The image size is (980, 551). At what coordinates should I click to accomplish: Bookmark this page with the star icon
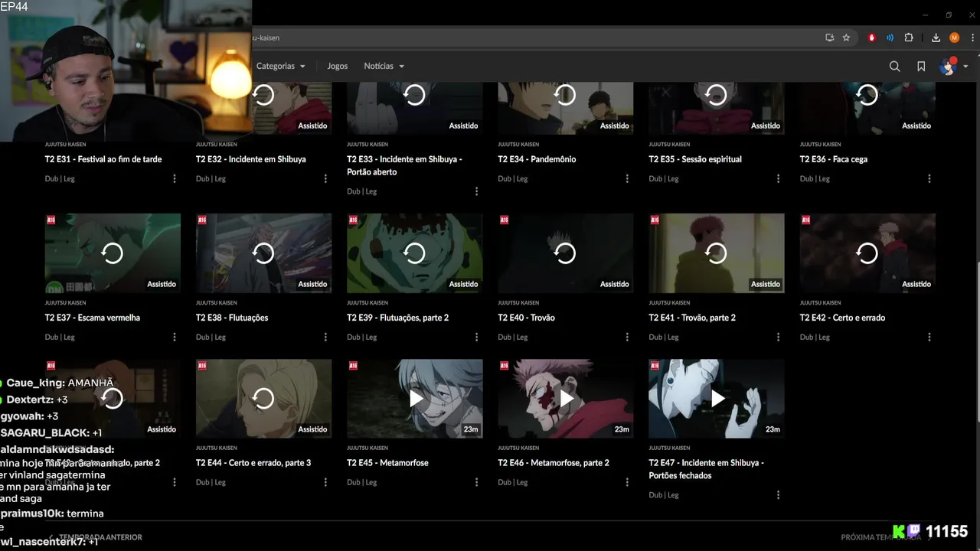pos(846,37)
